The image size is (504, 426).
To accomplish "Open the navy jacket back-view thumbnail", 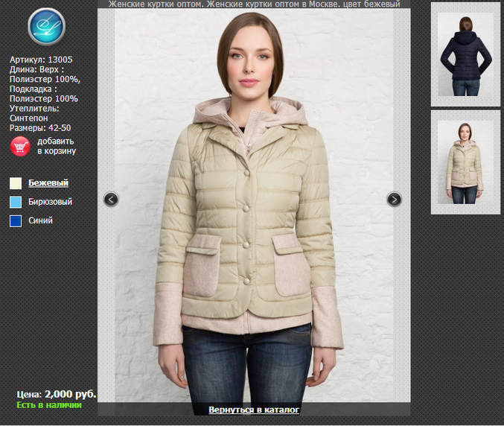I will click(465, 54).
